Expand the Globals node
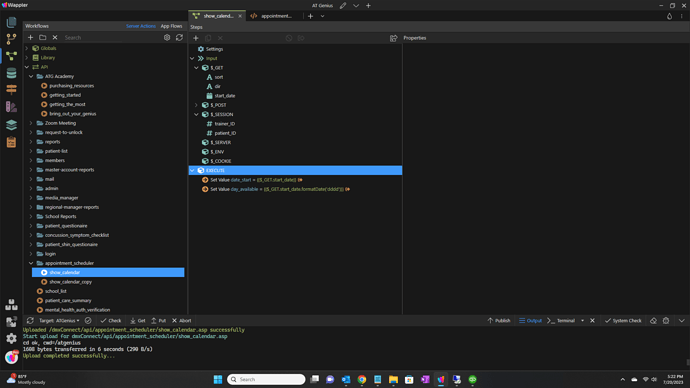The height and width of the screenshot is (388, 690). click(26, 48)
